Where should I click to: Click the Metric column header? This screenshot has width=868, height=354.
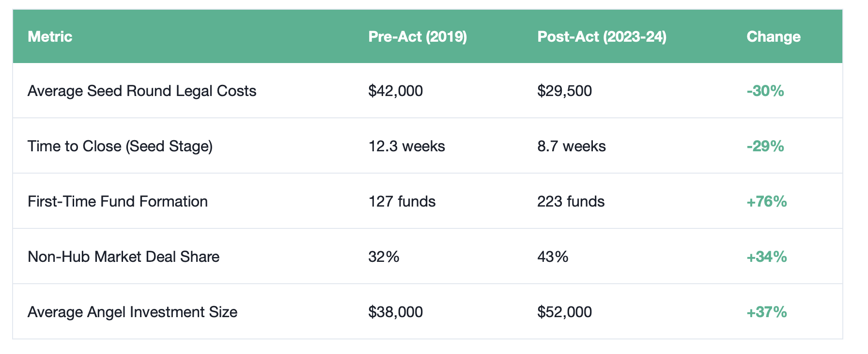(x=50, y=37)
